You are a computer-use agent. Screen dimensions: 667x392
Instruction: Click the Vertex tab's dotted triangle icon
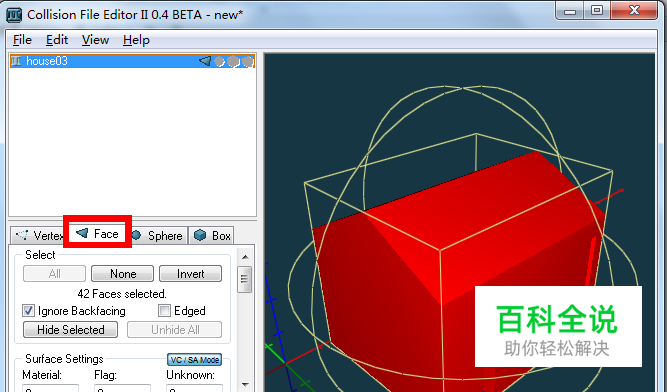tap(22, 235)
